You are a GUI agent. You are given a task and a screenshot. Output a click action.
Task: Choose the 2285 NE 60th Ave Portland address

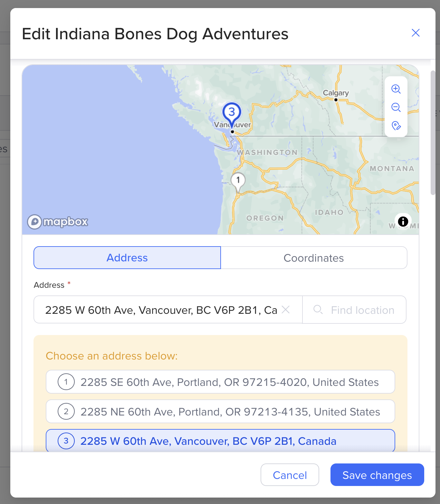[x=220, y=412]
